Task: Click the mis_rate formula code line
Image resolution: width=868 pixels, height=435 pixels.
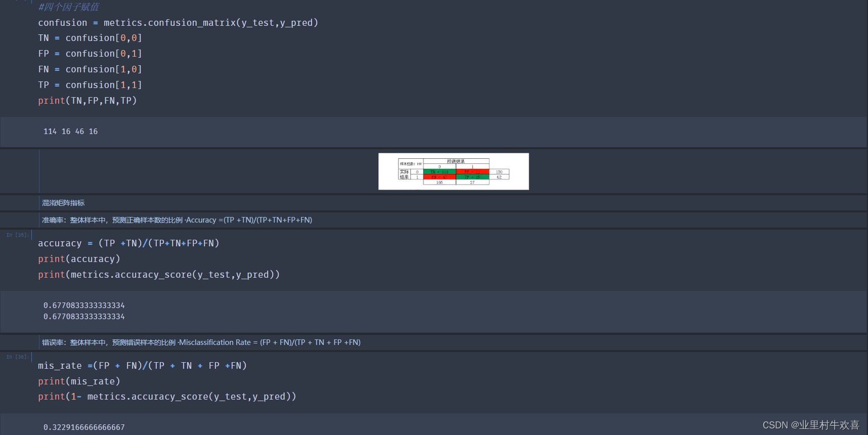Action: pyautogui.click(x=142, y=366)
